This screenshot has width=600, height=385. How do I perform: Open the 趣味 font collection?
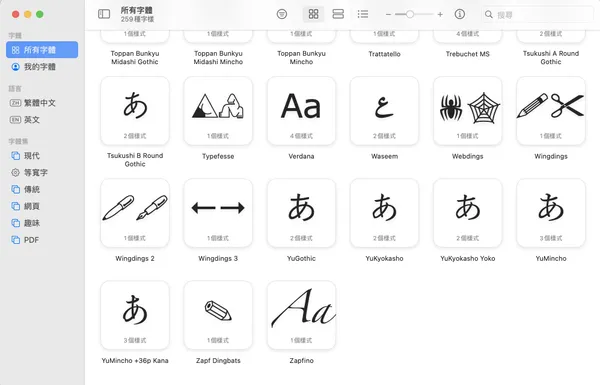[x=42, y=223]
